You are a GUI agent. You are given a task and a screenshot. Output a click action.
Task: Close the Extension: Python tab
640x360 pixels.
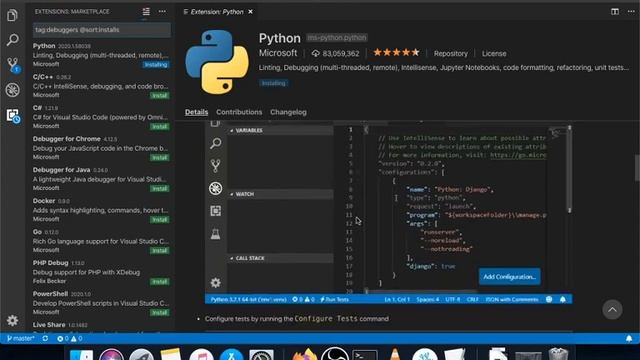pos(250,12)
